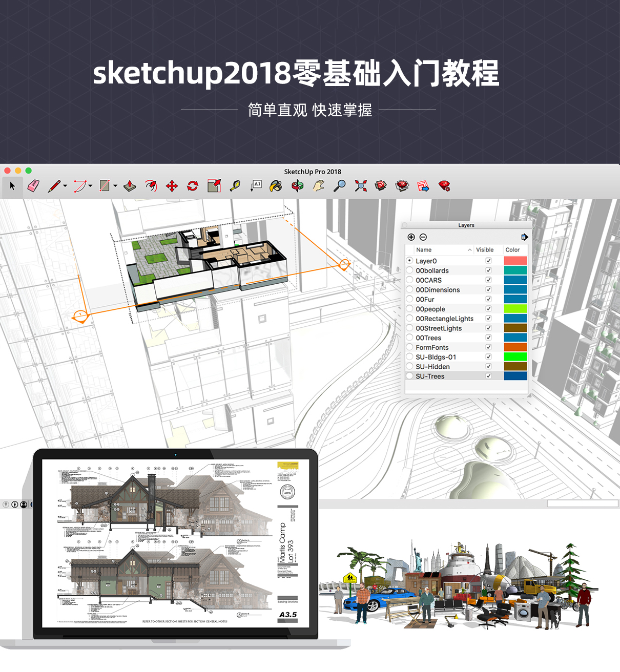Activate the Line pencil tool
Viewport: 620px width, 672px height.
point(54,186)
